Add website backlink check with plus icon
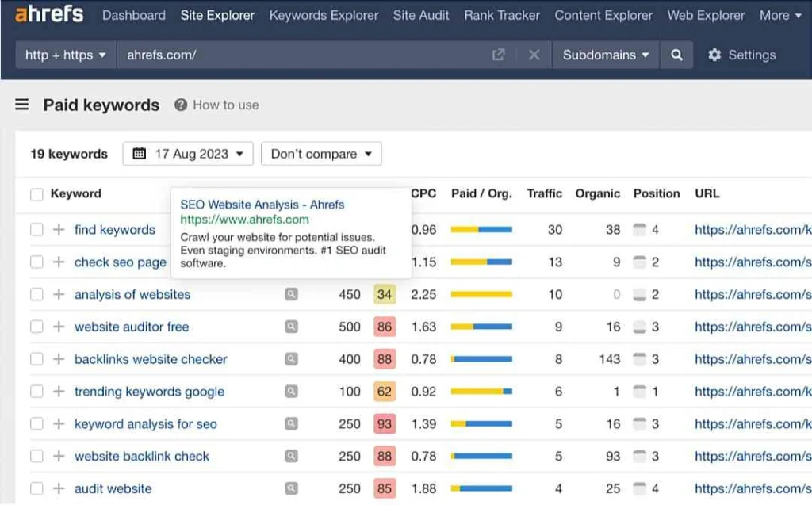Image resolution: width=812 pixels, height=505 pixels. tap(59, 456)
